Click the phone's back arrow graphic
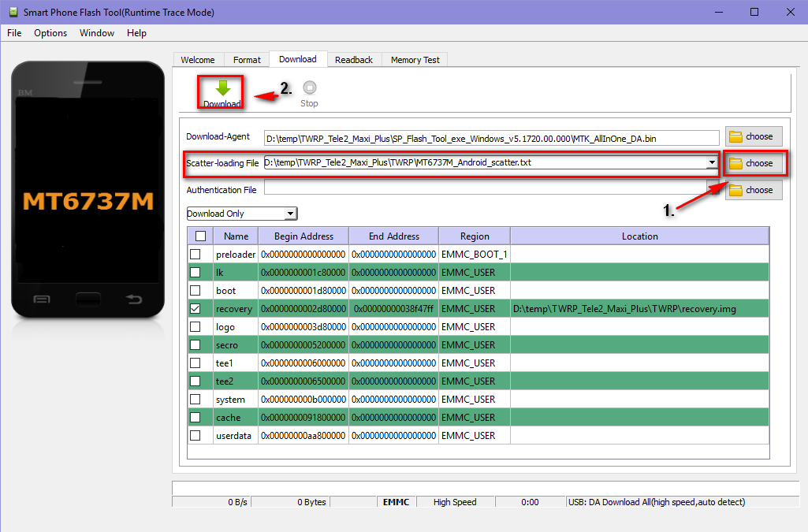Viewport: 808px width, 532px height. (134, 299)
